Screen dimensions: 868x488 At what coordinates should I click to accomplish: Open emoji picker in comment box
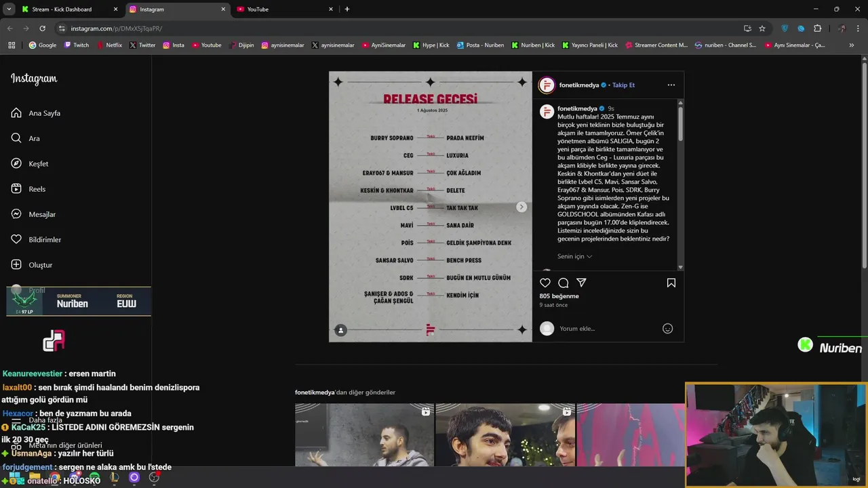pos(667,329)
